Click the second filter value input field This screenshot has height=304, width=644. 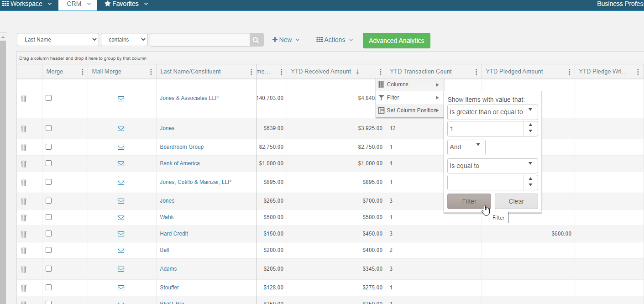(x=485, y=183)
